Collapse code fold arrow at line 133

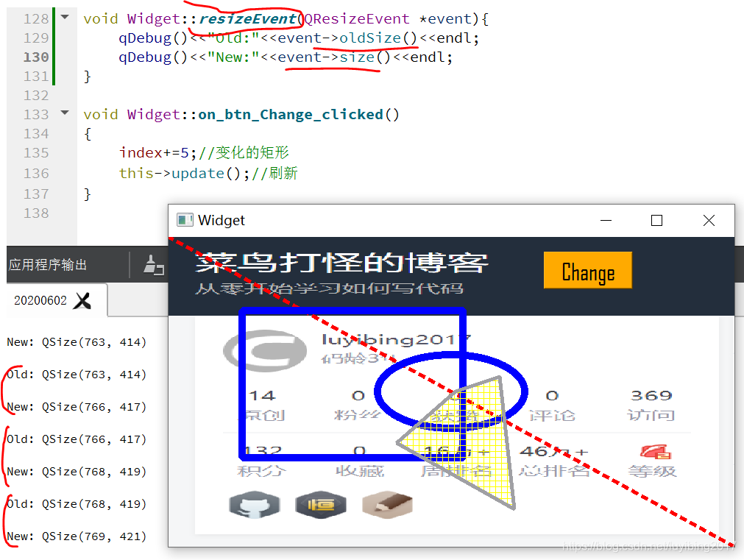click(x=65, y=113)
